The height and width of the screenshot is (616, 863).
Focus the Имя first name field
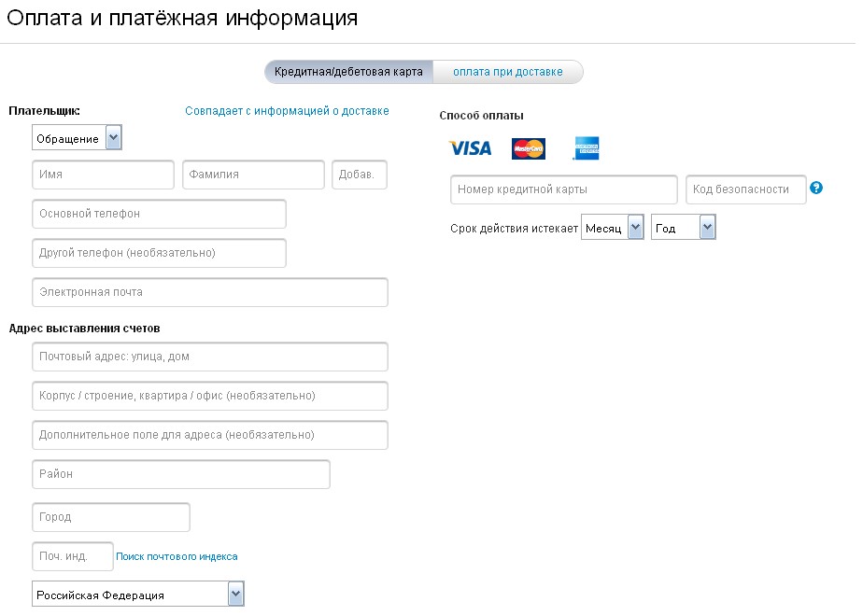click(103, 175)
